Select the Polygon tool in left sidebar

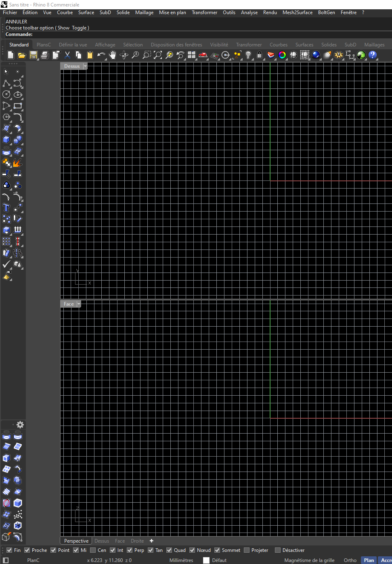click(6, 117)
